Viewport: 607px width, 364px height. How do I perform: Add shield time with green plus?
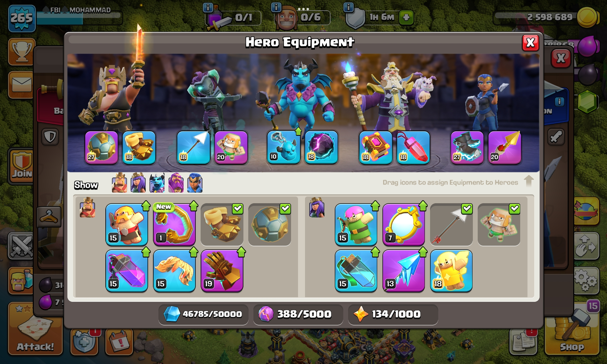coord(406,17)
